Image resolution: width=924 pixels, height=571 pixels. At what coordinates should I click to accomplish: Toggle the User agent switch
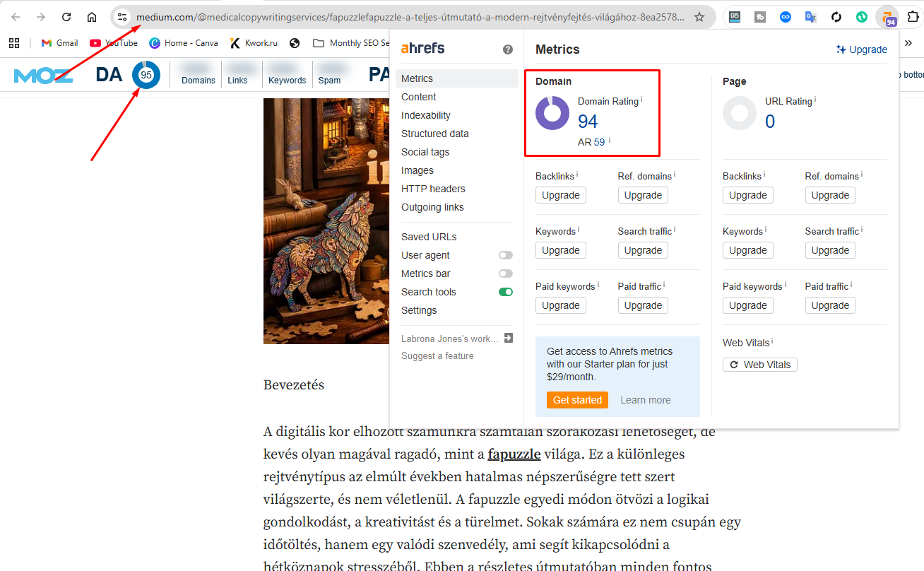(x=505, y=255)
